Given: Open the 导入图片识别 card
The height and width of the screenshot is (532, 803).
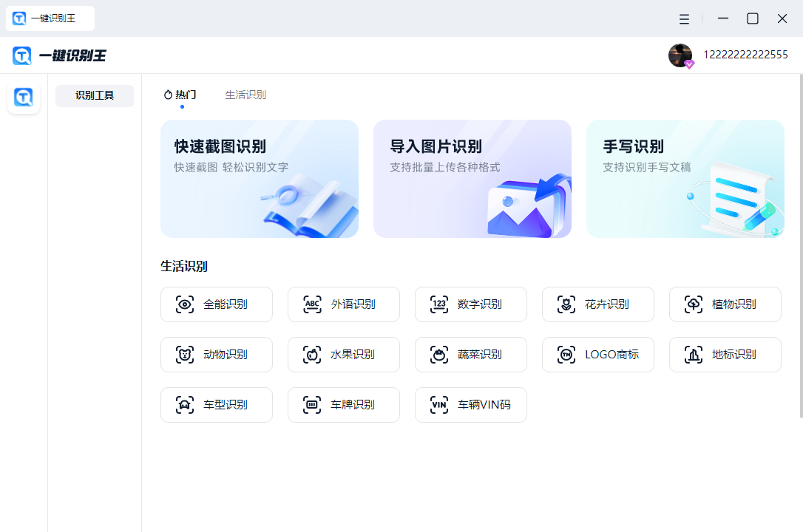Looking at the screenshot, I should [472, 179].
